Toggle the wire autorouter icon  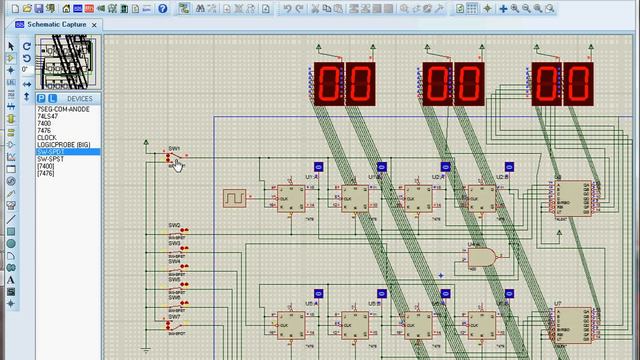(x=184, y=8)
